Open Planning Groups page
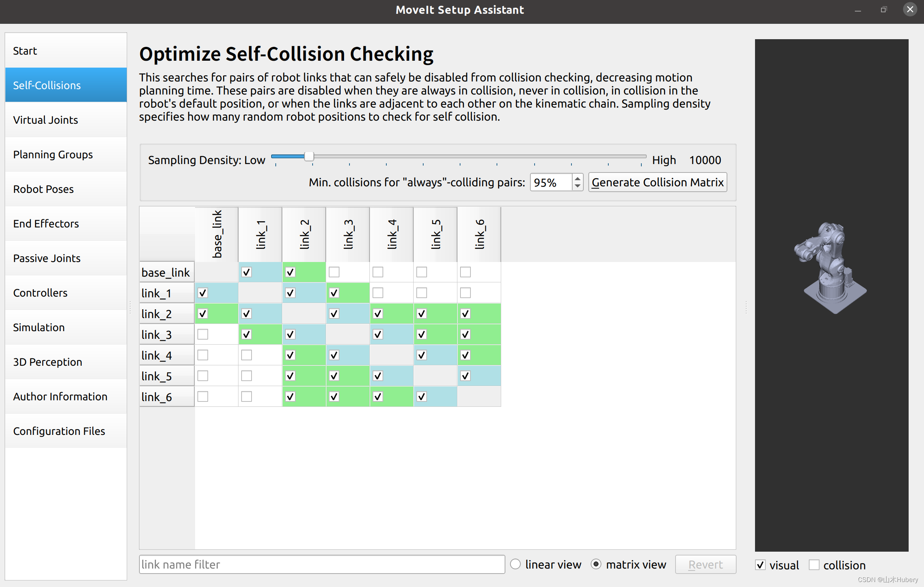This screenshot has width=924, height=587. pyautogui.click(x=66, y=154)
